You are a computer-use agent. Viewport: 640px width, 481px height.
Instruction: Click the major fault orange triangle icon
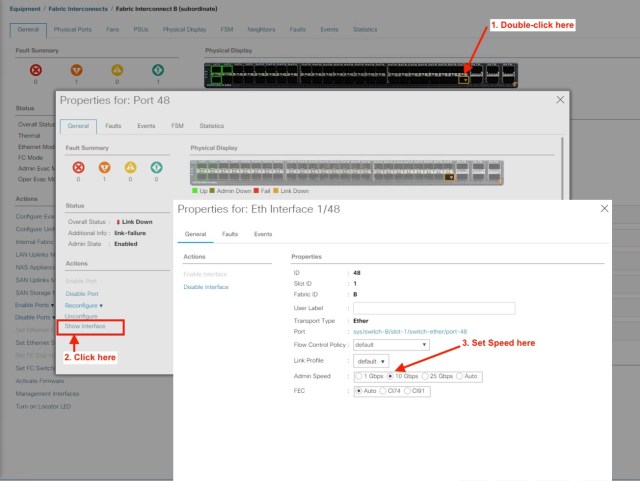pos(75,70)
